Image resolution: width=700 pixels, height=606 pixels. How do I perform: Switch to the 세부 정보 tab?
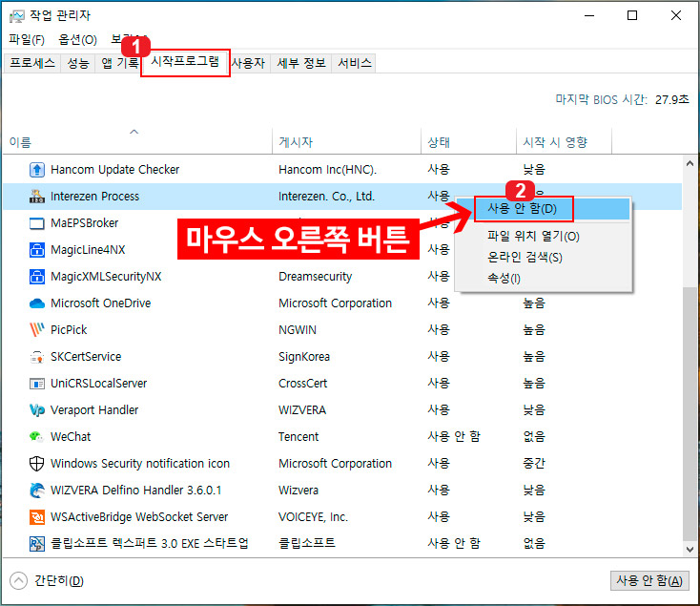(x=301, y=63)
